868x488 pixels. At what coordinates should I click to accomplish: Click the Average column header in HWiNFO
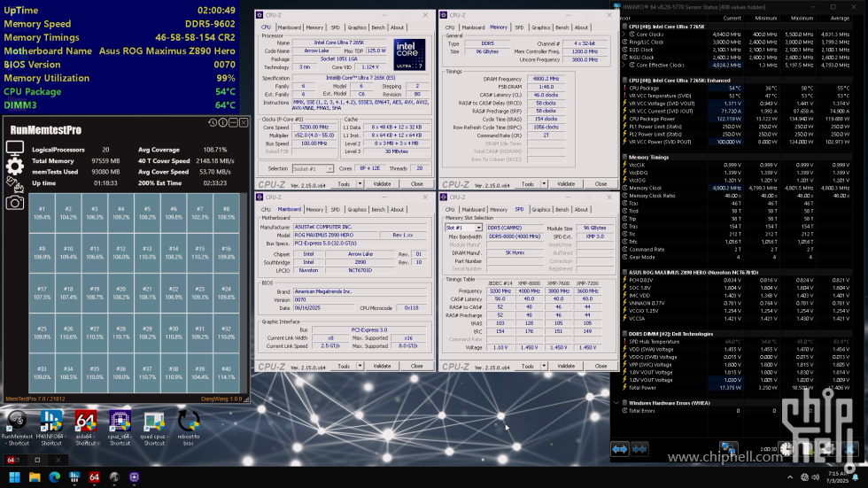pyautogui.click(x=840, y=19)
